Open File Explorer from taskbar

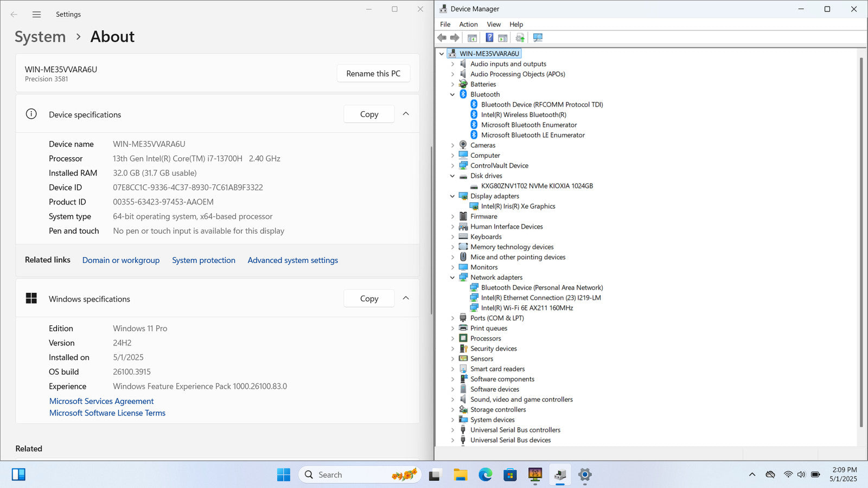tap(461, 475)
